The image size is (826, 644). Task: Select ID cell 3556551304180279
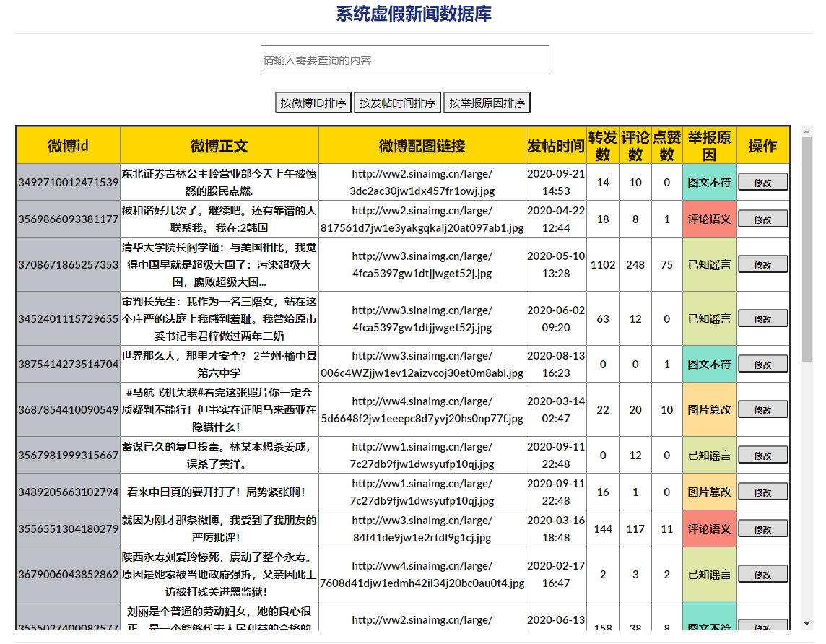[69, 528]
